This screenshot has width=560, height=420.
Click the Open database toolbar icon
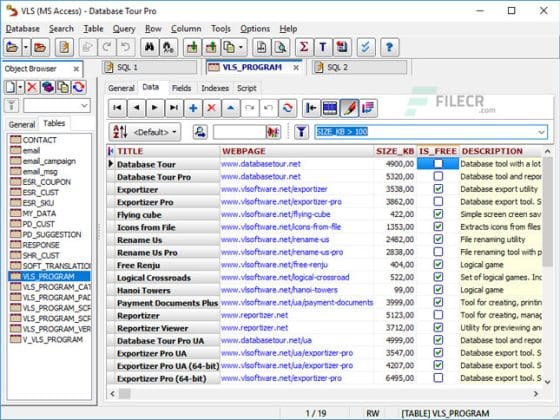[x=12, y=47]
